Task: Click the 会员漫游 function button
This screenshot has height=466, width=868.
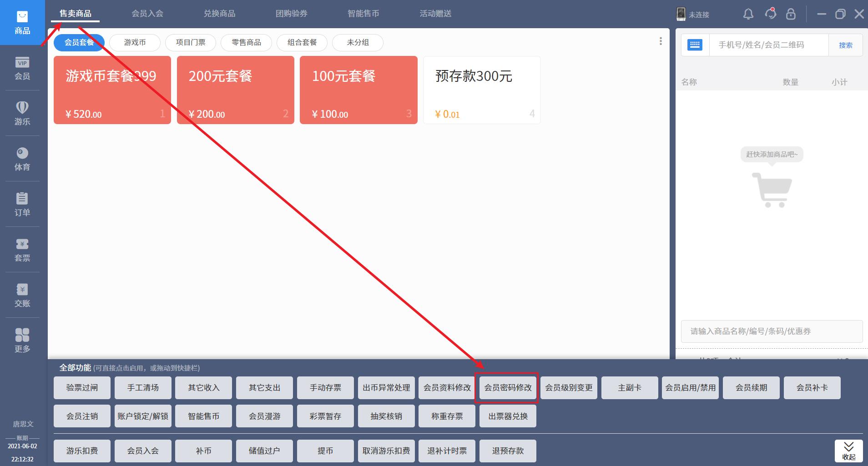Action: (x=264, y=416)
